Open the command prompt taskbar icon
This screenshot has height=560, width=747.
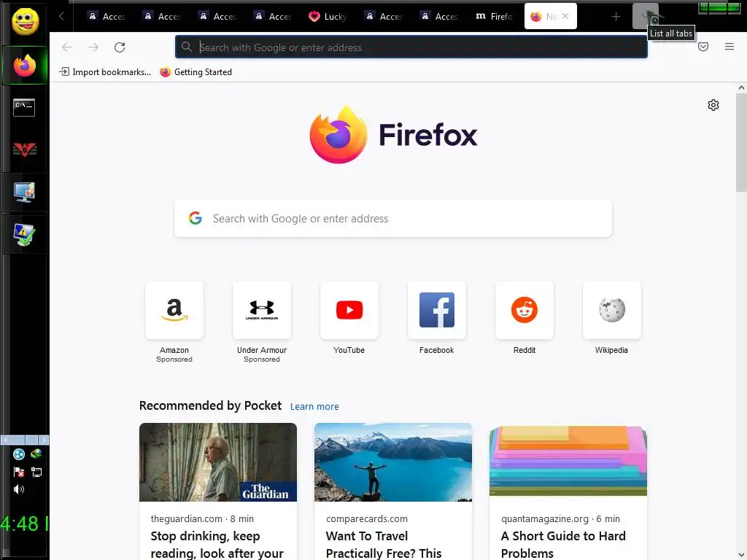tap(24, 107)
